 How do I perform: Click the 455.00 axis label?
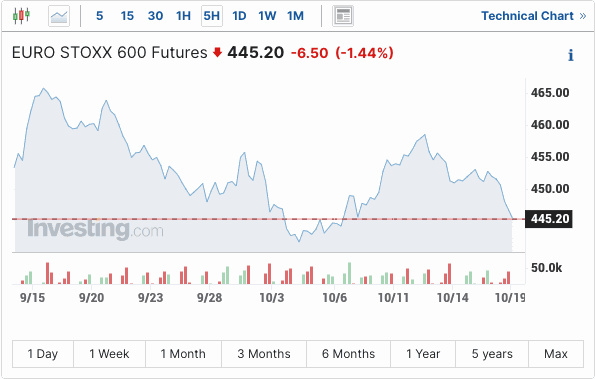point(550,157)
